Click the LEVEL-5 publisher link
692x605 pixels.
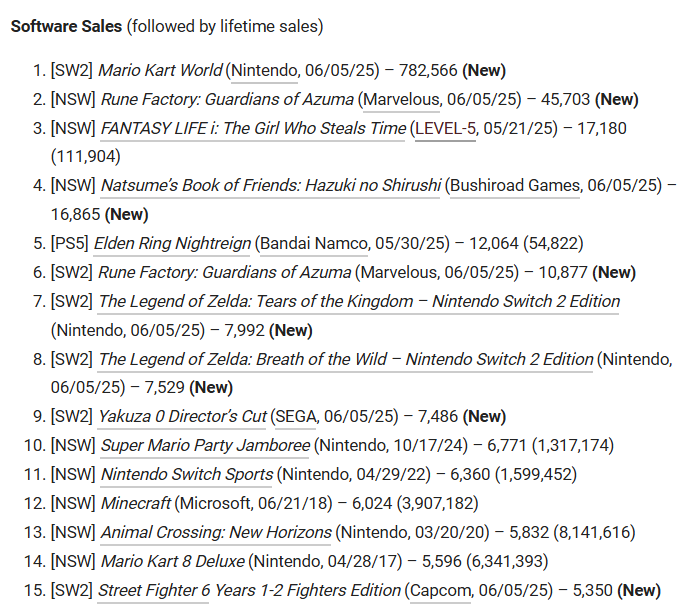(446, 128)
